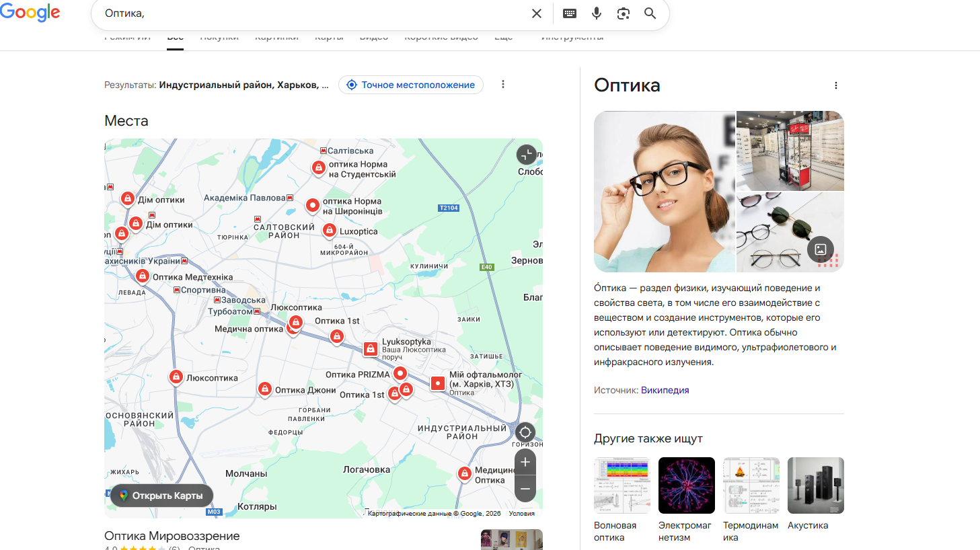View more images via the picture icon
Image resolution: width=980 pixels, height=550 pixels.
click(x=821, y=249)
